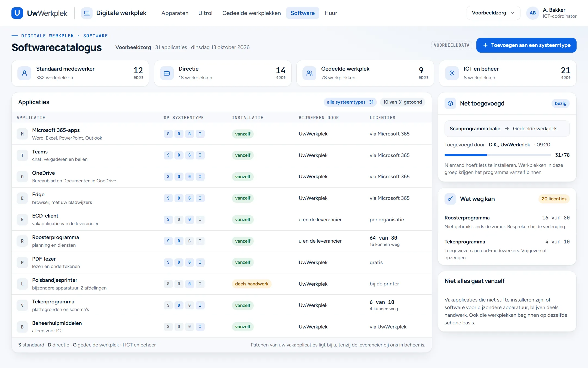Click the deels handwerk status pill
The width and height of the screenshot is (588, 368).
[252, 284]
